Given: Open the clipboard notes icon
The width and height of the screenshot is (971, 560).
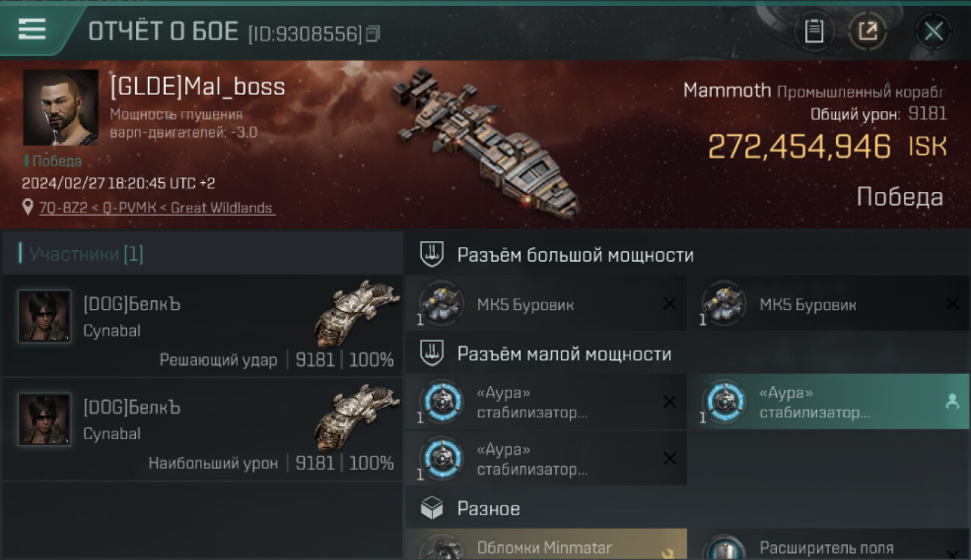Looking at the screenshot, I should pos(813,31).
